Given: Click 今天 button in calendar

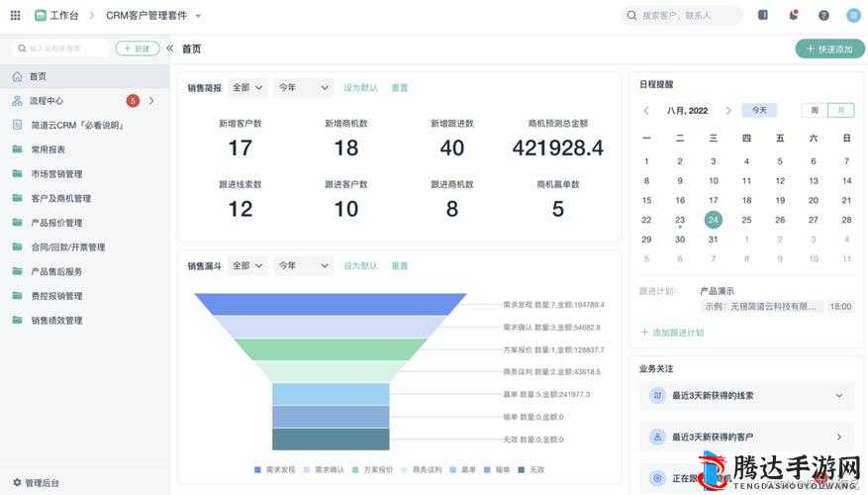Looking at the screenshot, I should 759,110.
